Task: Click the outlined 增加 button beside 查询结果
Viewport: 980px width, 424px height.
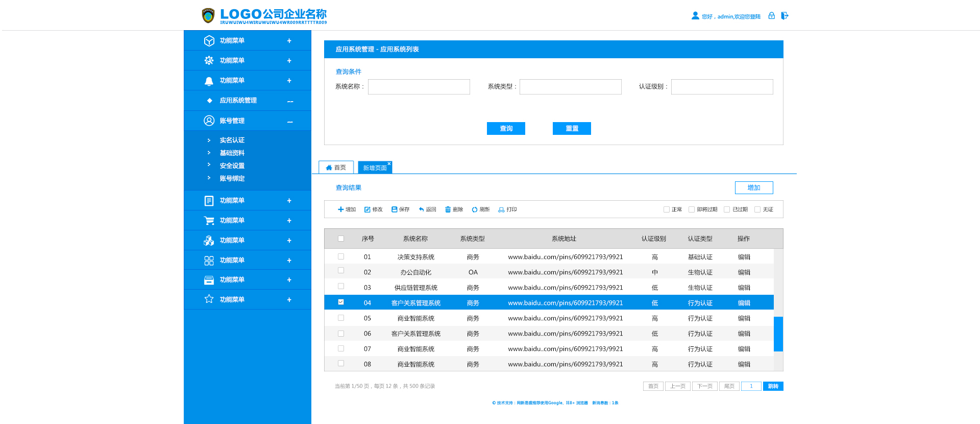Action: coord(754,187)
